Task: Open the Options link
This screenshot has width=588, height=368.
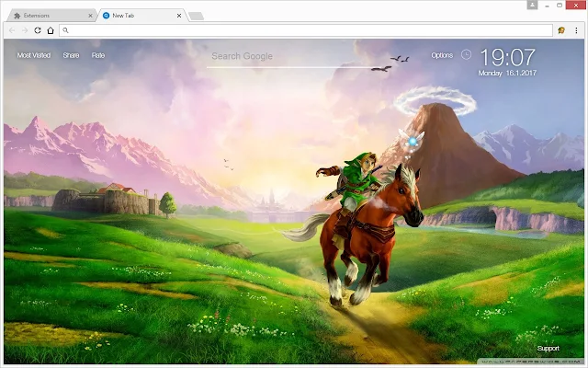Action: point(442,55)
